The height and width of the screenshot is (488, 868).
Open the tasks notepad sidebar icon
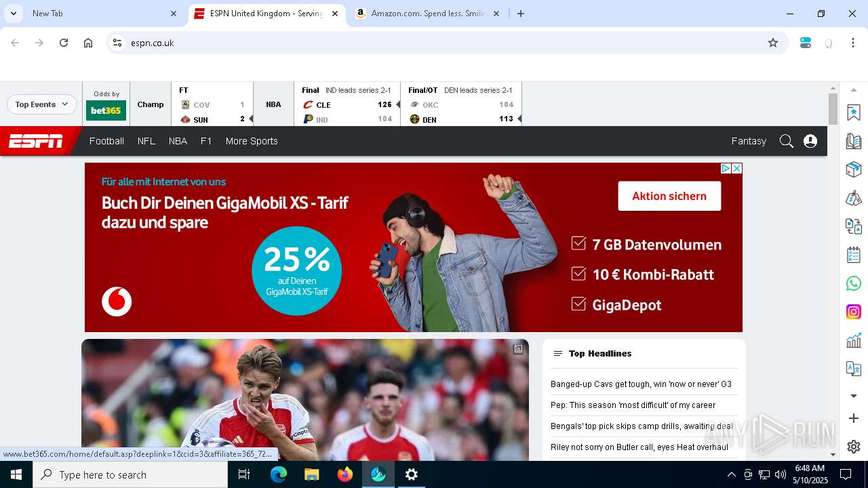[x=854, y=255]
